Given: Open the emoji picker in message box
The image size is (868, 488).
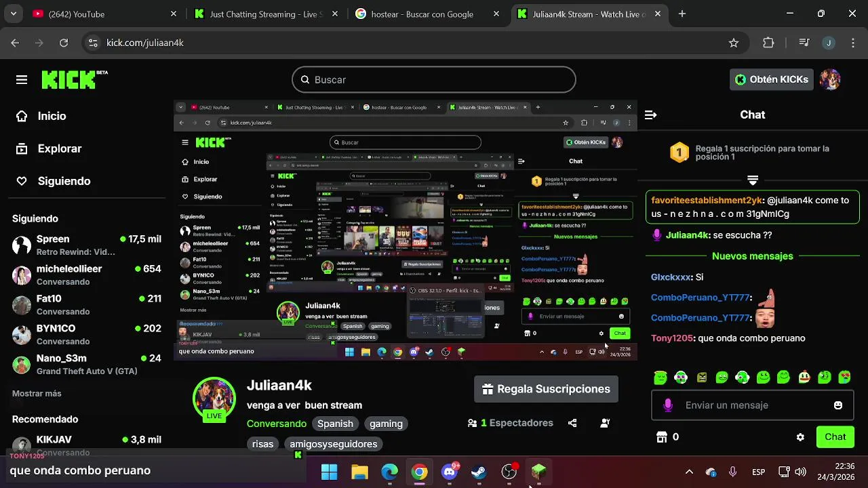Looking at the screenshot, I should (838, 405).
